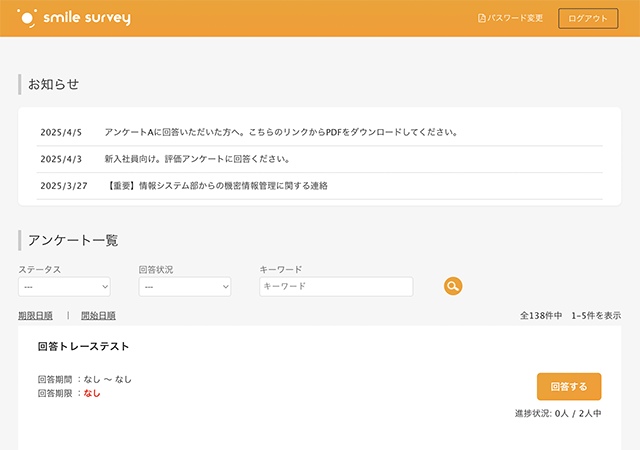The height and width of the screenshot is (450, 640).
Task: Open the 新入社員向け 評価アンケート notice
Action: point(197,159)
